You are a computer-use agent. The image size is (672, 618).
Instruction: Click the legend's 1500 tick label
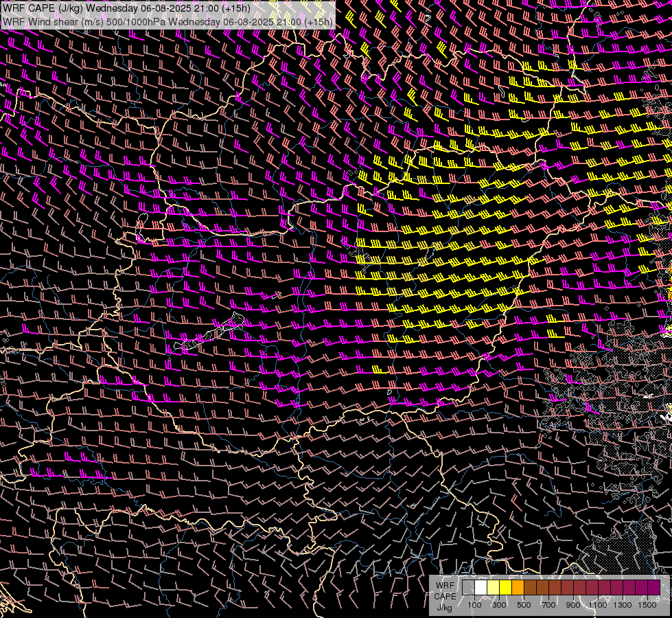pyautogui.click(x=647, y=605)
